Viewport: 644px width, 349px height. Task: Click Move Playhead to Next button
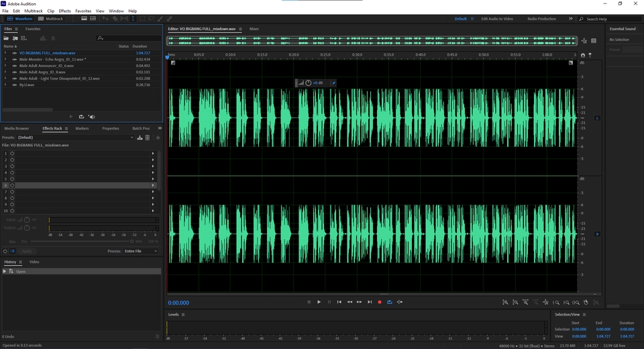(x=369, y=302)
